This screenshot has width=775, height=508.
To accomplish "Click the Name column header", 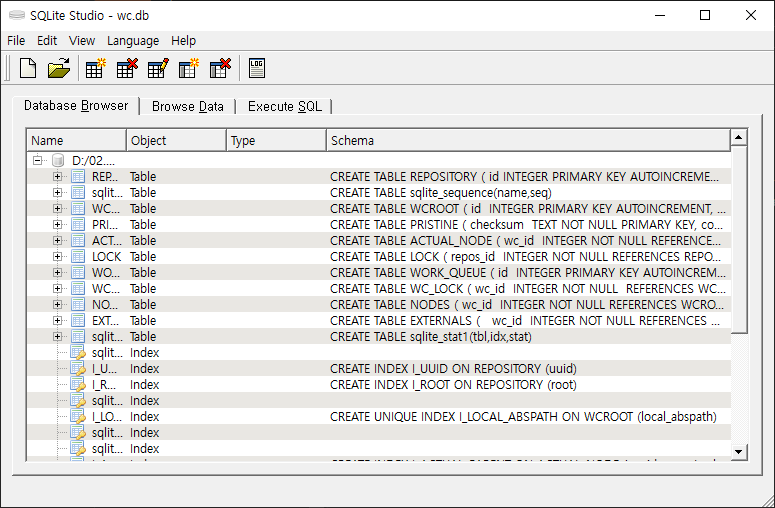I will (x=77, y=140).
